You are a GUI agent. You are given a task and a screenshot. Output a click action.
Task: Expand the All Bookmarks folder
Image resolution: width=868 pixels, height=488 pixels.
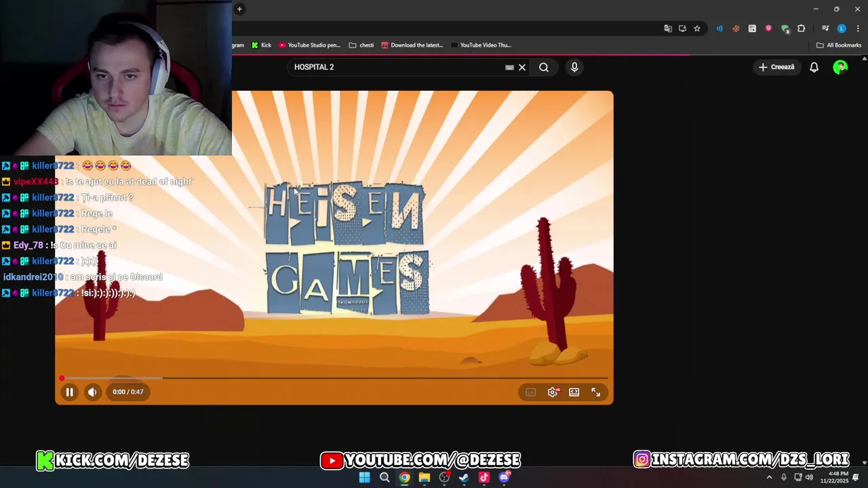[839, 45]
